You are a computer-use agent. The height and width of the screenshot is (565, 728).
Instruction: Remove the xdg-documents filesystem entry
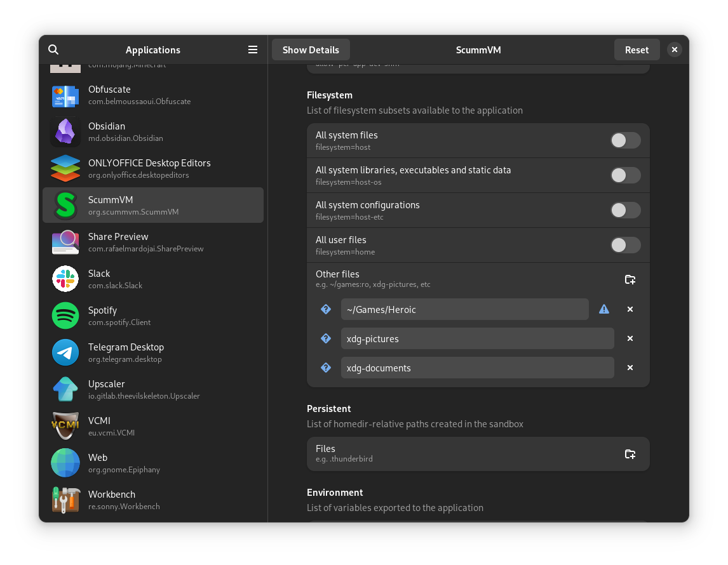[x=630, y=368]
